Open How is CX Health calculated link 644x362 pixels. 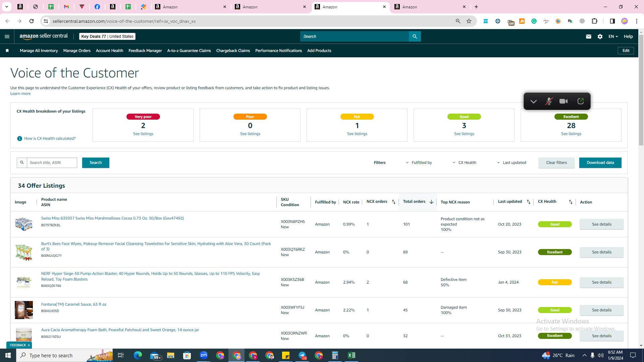click(x=50, y=138)
